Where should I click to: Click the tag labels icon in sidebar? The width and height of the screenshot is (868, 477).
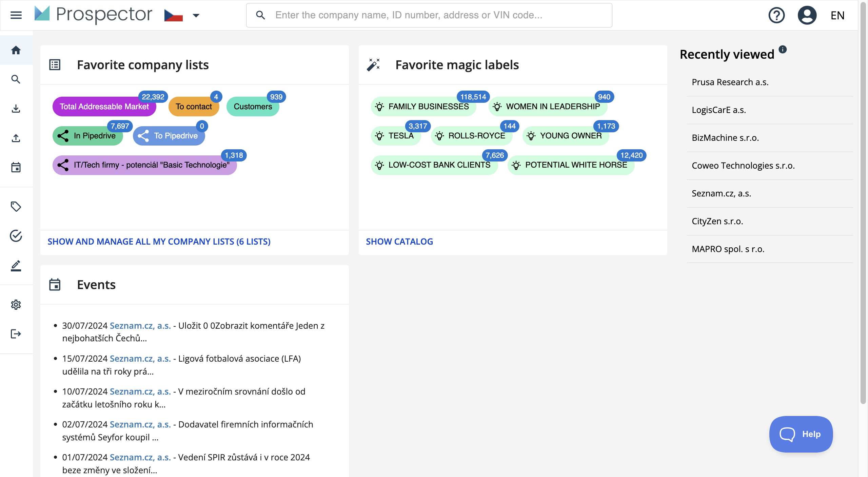(16, 206)
